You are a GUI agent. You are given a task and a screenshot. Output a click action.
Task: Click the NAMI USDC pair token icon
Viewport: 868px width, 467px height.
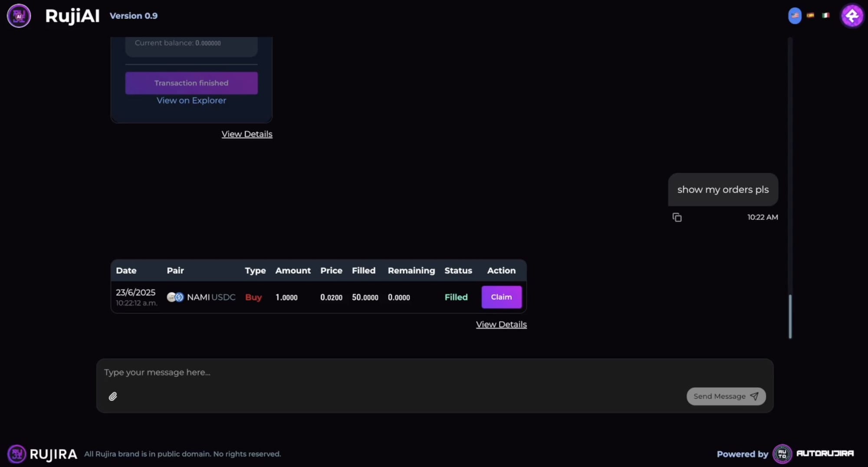click(x=175, y=297)
